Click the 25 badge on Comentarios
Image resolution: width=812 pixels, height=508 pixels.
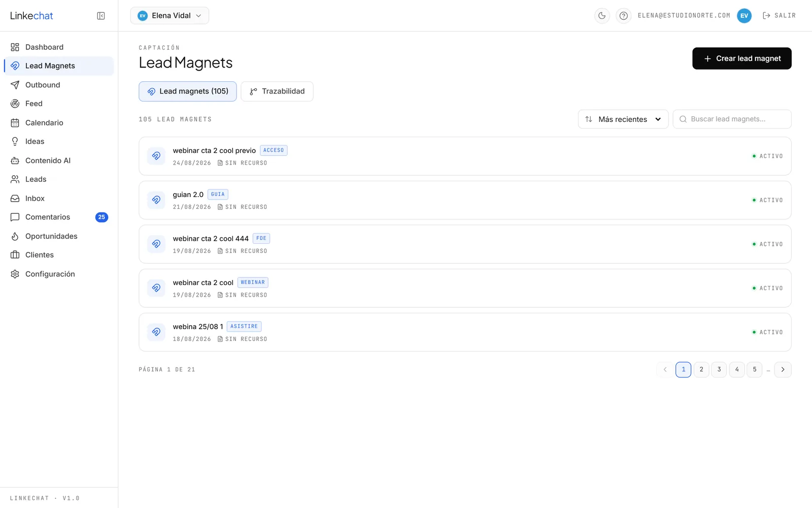click(x=101, y=217)
